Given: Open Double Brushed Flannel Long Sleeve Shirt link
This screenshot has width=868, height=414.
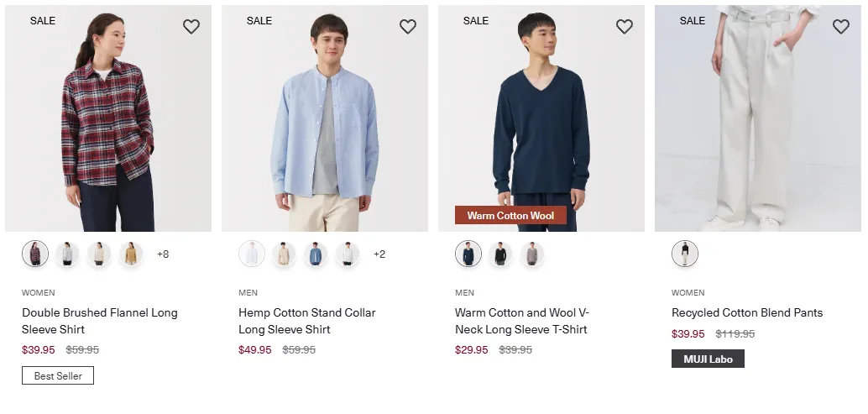Looking at the screenshot, I should point(100,321).
